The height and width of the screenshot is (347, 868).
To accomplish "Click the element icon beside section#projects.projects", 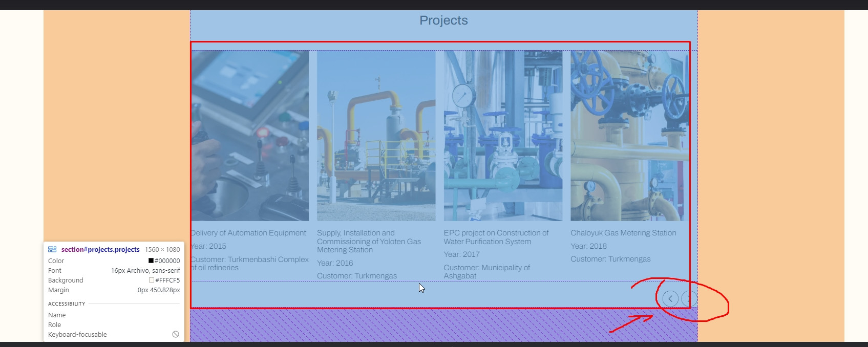I will point(52,249).
